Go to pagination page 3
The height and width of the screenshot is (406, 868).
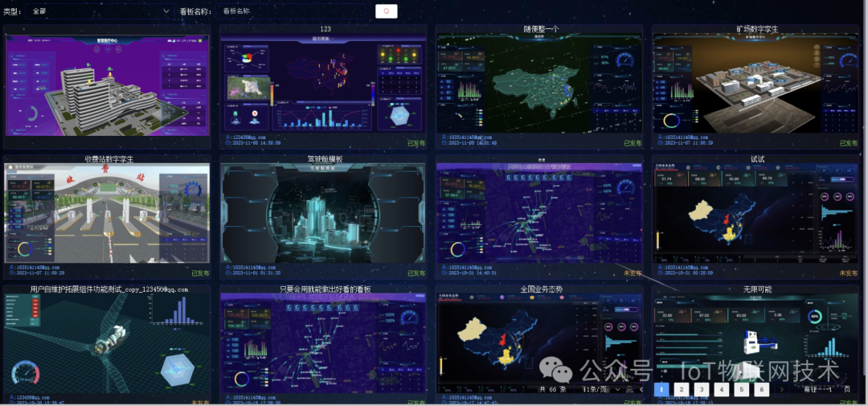pos(702,389)
